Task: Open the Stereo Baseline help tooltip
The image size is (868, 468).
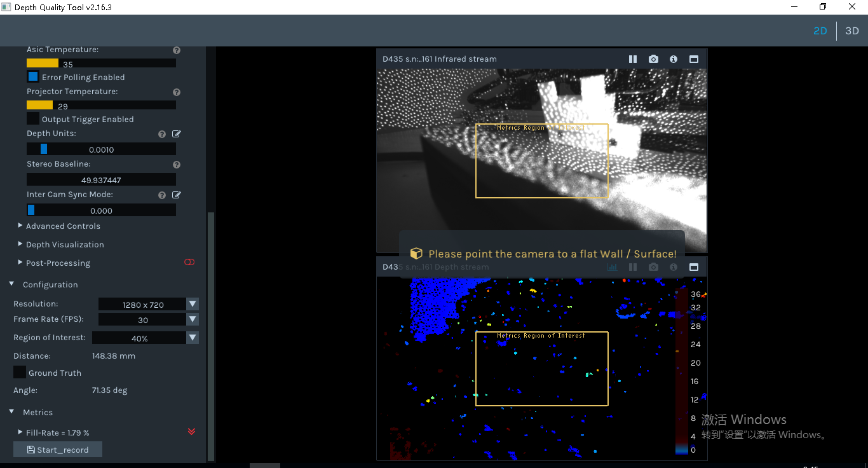Action: [176, 164]
